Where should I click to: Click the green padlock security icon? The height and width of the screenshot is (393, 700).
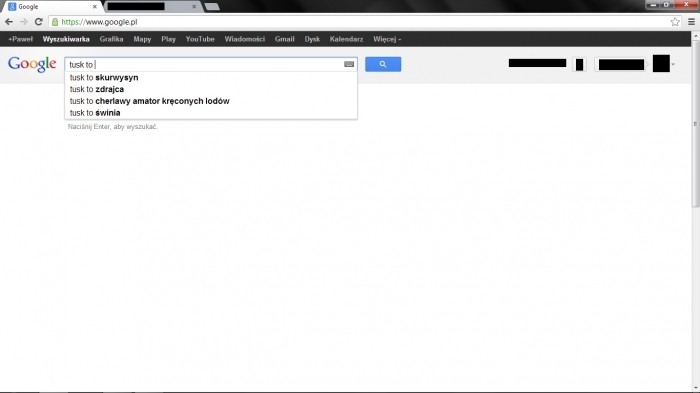(x=55, y=22)
